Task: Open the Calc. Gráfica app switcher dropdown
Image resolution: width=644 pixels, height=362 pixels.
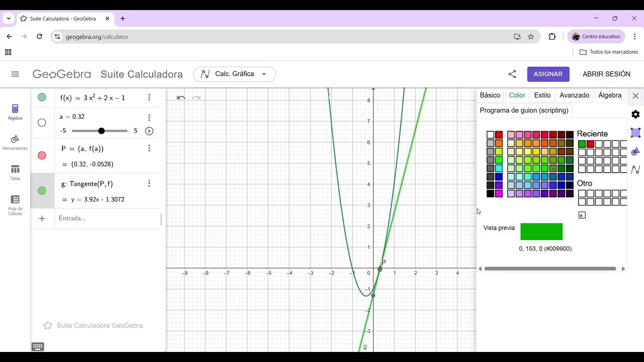Action: point(234,74)
